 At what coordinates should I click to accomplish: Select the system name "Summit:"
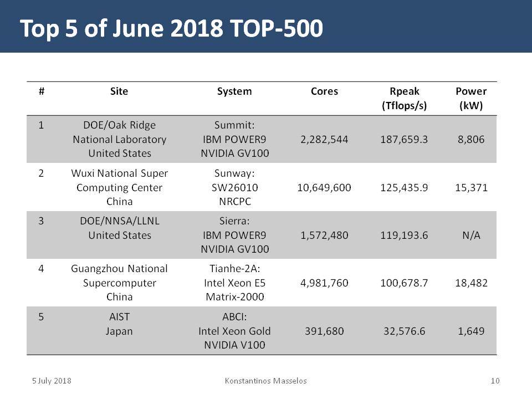(x=234, y=125)
